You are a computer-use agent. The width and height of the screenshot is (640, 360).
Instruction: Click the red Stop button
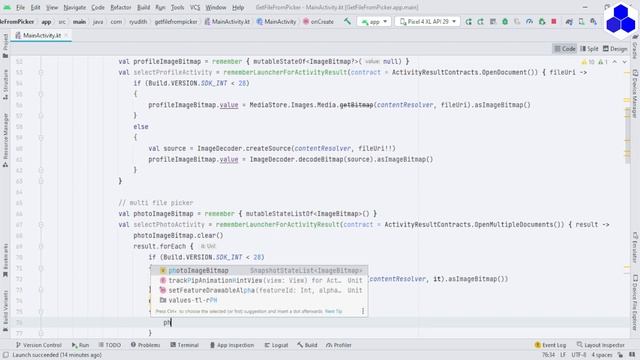554,22
